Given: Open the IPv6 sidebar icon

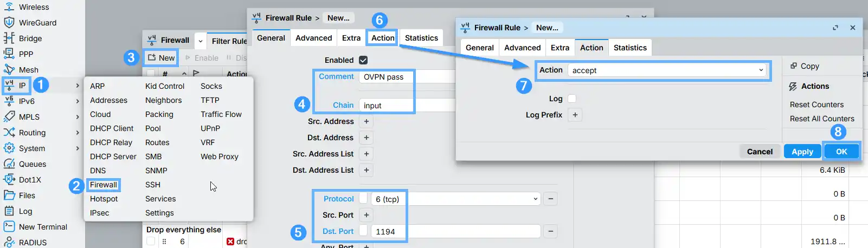Looking at the screenshot, I should (x=9, y=101).
